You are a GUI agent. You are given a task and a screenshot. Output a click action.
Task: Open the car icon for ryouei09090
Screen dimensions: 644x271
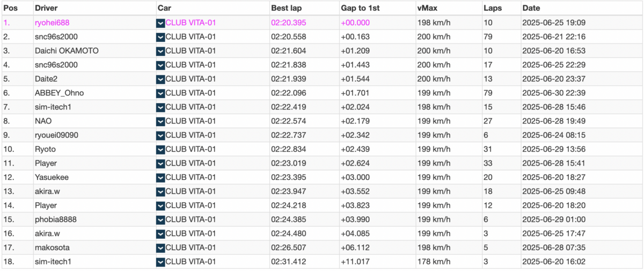(160, 135)
